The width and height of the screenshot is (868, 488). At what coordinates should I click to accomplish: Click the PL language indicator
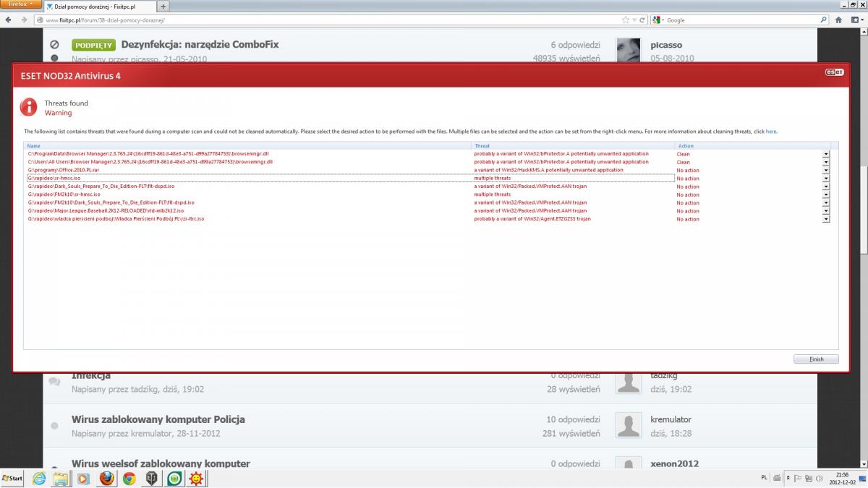[765, 478]
